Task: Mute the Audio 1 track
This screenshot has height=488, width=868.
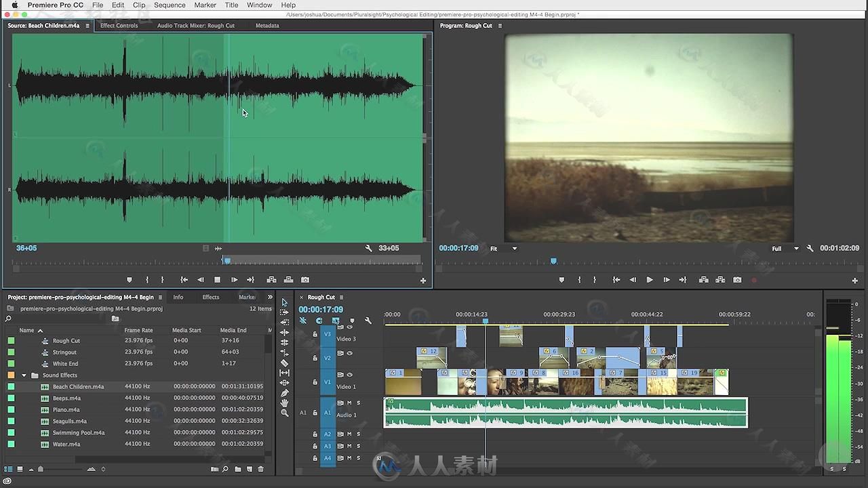Action: 349,403
